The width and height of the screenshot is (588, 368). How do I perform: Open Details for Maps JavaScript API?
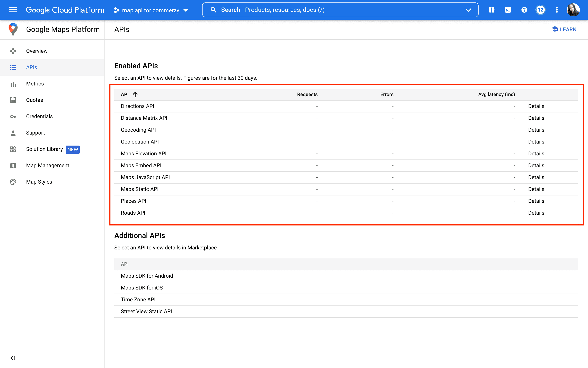pos(536,177)
